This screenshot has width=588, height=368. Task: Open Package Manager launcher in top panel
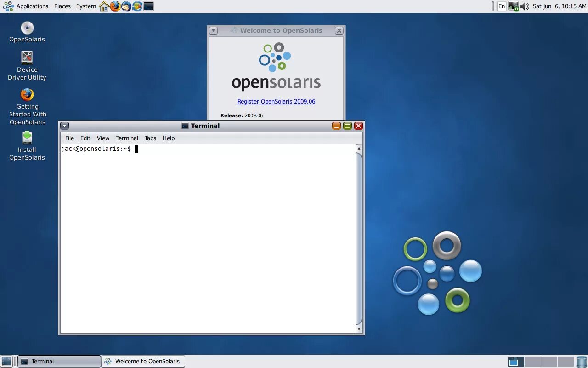click(x=137, y=6)
